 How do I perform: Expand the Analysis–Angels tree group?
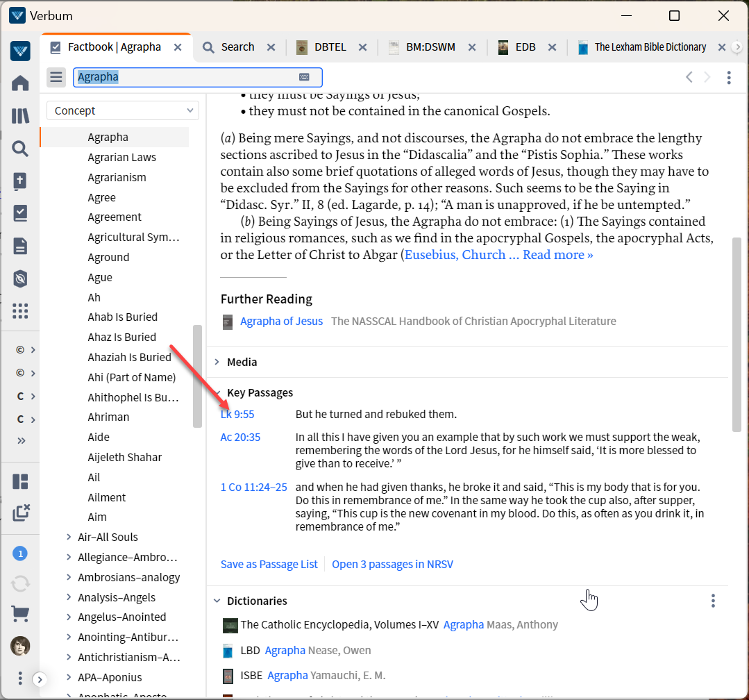pos(69,597)
